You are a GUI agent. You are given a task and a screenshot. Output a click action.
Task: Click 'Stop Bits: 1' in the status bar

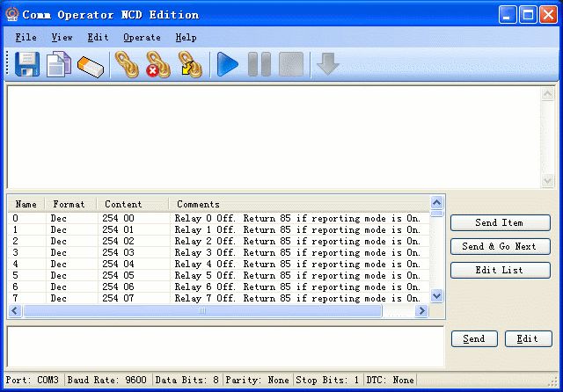(x=327, y=381)
